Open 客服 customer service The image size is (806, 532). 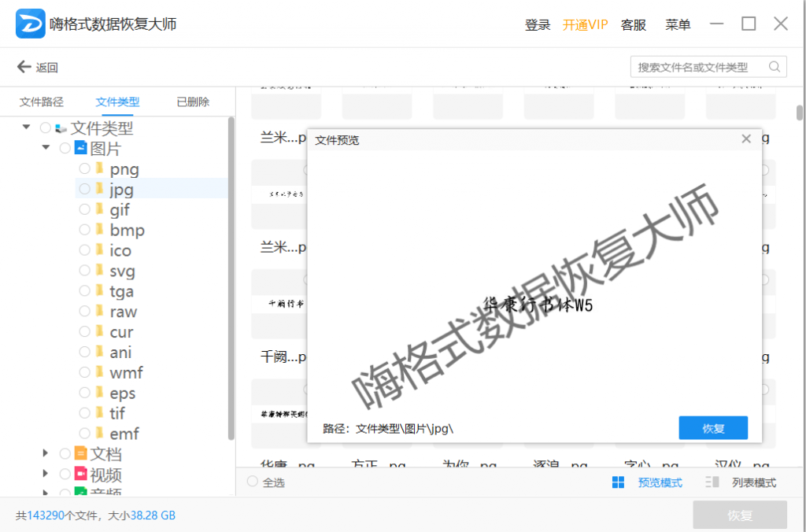[x=634, y=24]
